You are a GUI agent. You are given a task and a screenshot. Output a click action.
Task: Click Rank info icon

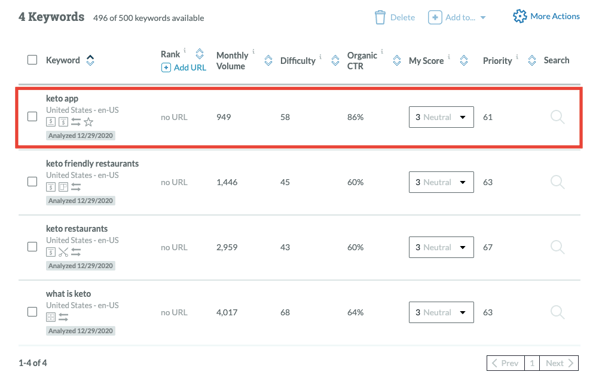tap(185, 50)
